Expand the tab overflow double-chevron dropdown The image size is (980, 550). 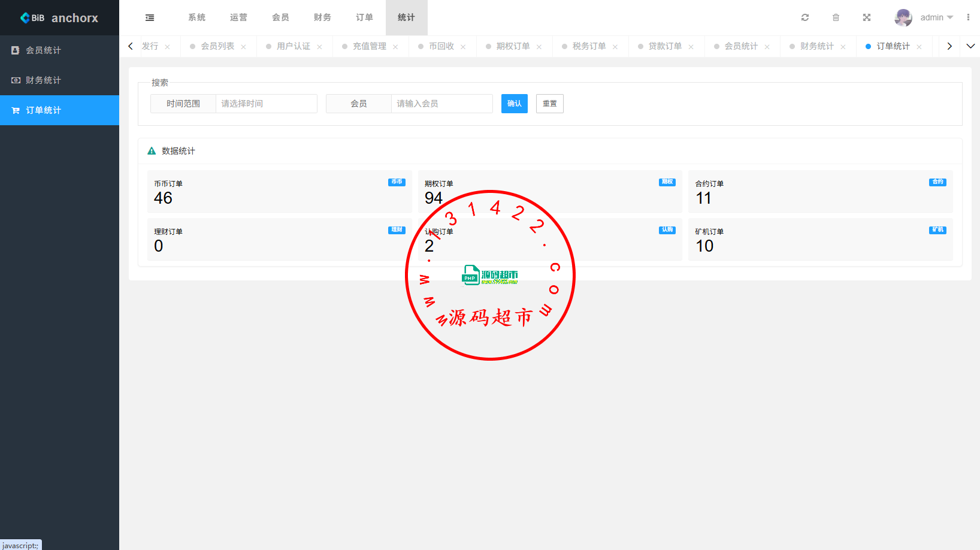[x=970, y=46]
